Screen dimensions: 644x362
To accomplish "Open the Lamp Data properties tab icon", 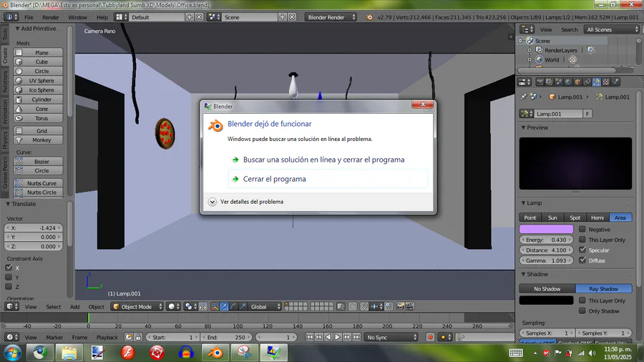I will click(x=596, y=82).
